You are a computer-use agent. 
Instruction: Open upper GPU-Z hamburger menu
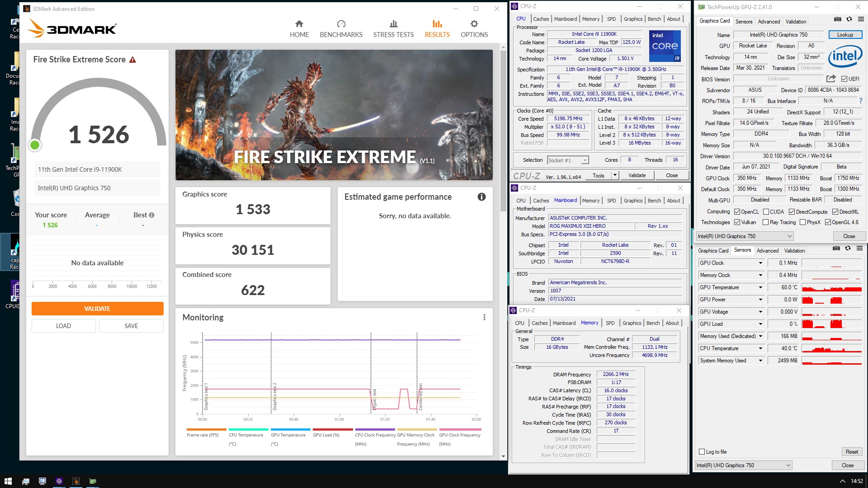pos(861,19)
